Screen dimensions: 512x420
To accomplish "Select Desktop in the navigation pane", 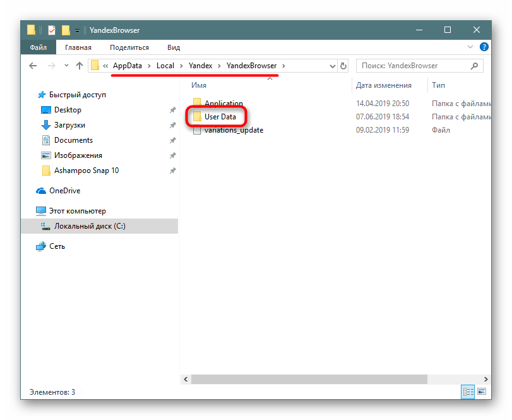I will [68, 110].
